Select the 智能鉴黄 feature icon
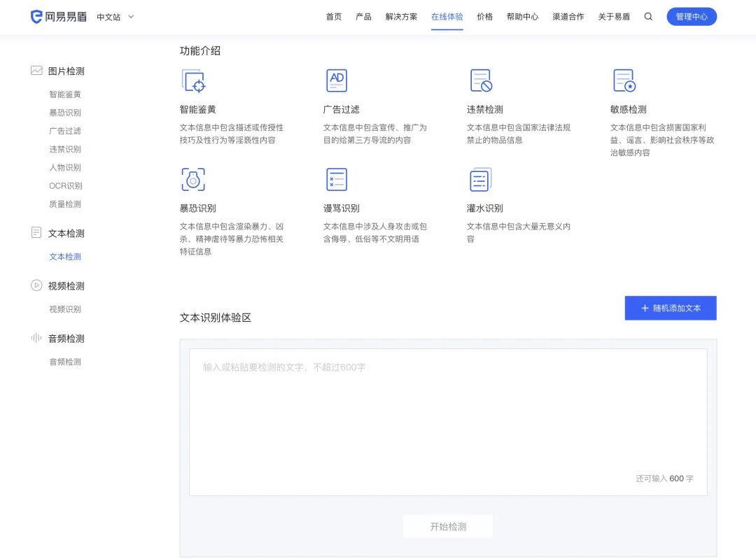 tap(194, 80)
